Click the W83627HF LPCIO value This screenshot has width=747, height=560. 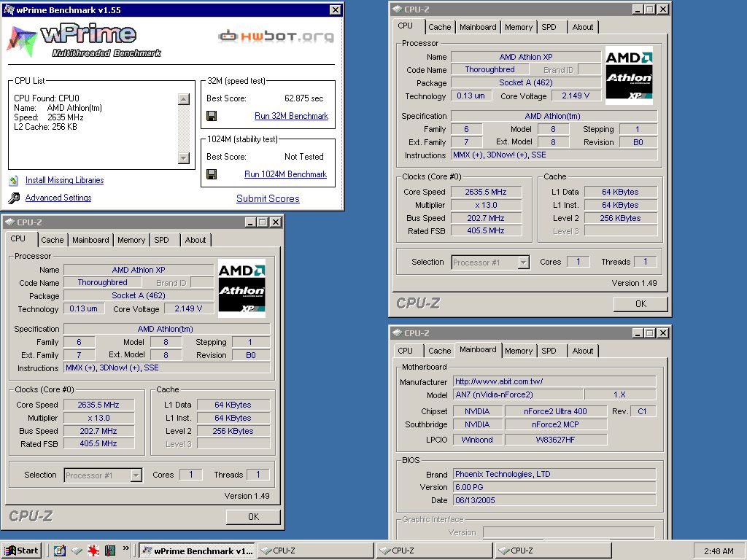[555, 440]
